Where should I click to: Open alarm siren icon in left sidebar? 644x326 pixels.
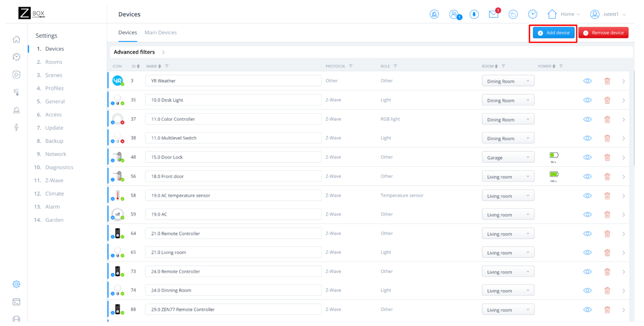16,110
